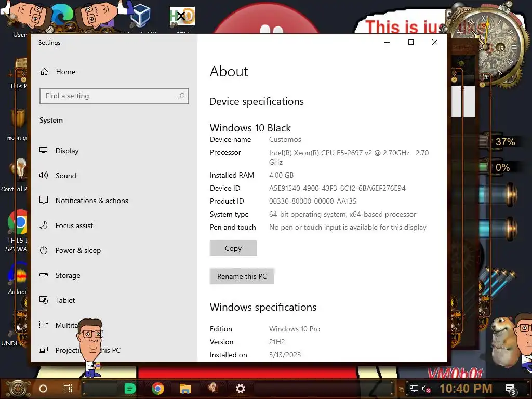Click the Windows 10 Black heading
532x399 pixels.
click(x=250, y=128)
